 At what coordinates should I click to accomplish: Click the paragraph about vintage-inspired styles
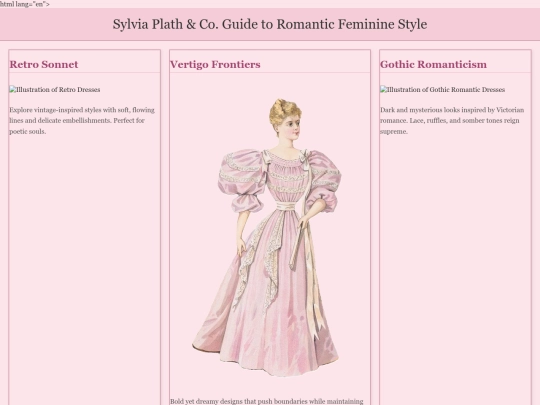(82, 121)
